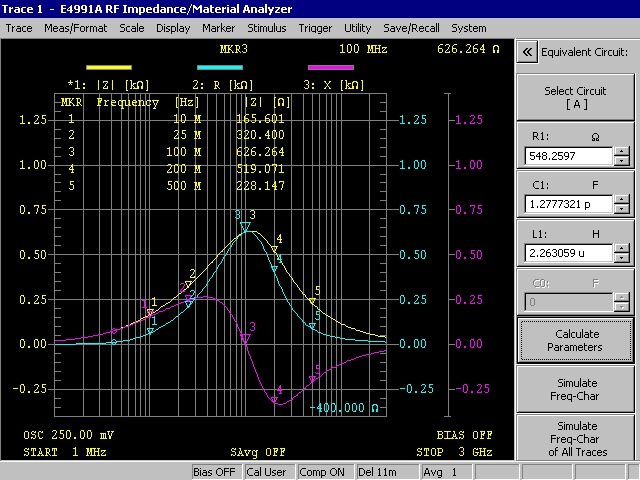Click the SAvg OFF label

coord(258,452)
